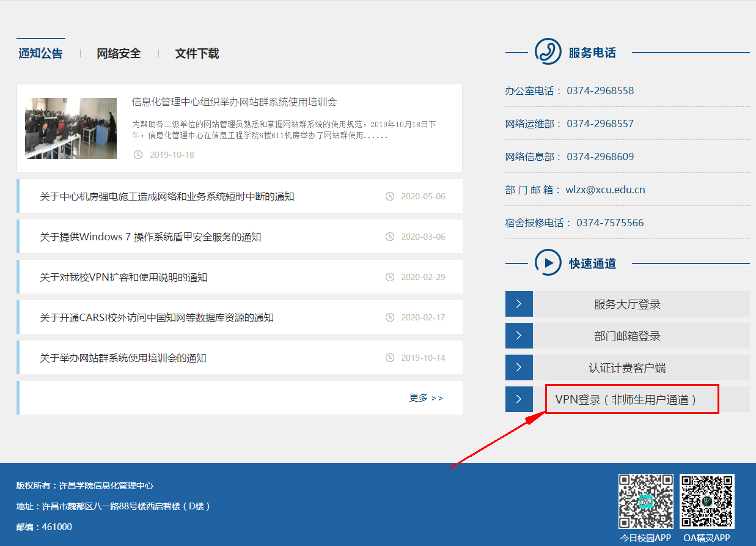Click the OA精灵APP QR code
The image size is (756, 546).
[x=706, y=501]
